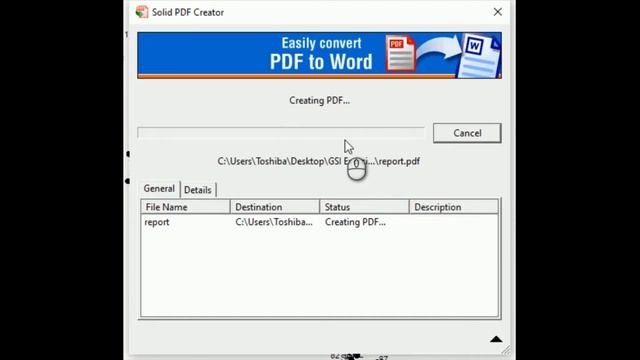Close the Solid PDF Creator window

pyautogui.click(x=498, y=12)
